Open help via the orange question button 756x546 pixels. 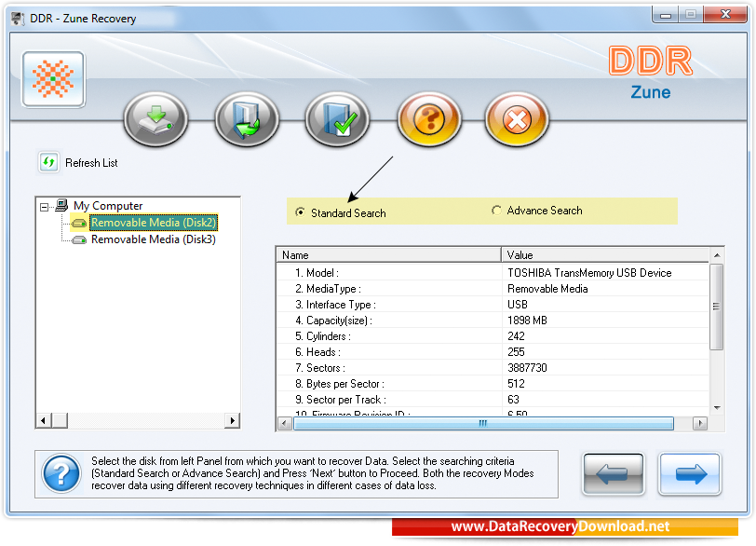pyautogui.click(x=428, y=118)
